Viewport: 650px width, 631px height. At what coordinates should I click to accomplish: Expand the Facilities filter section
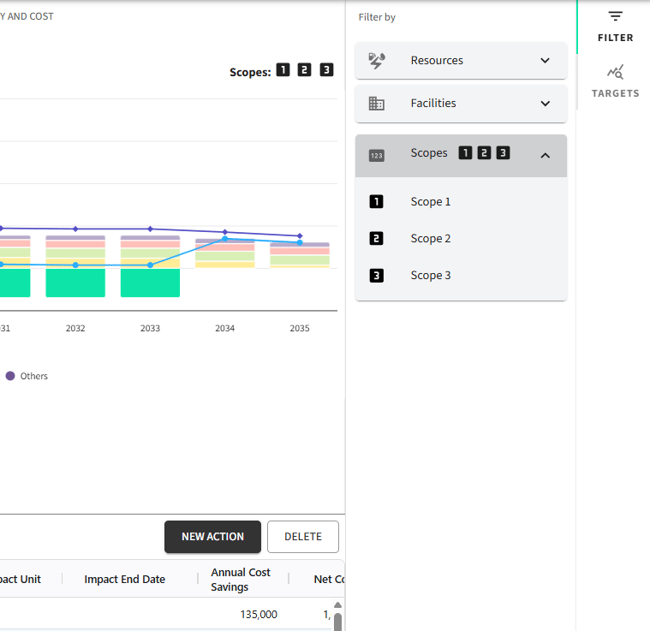tap(545, 103)
